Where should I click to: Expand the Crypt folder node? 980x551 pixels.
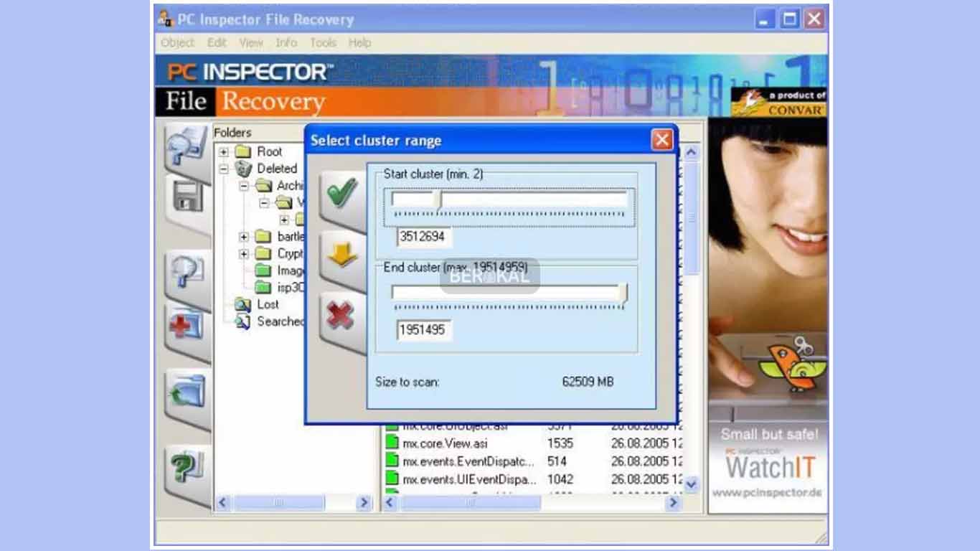pos(242,253)
